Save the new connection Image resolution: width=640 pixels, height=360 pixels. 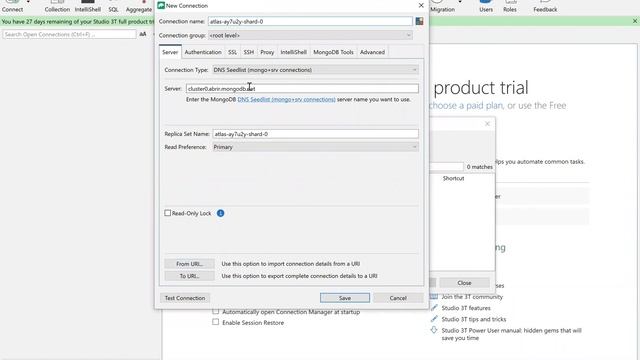(345, 298)
